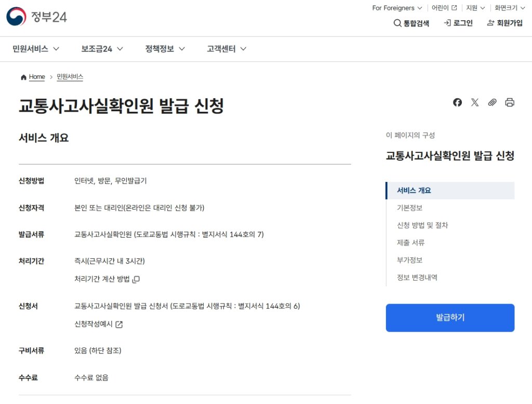This screenshot has width=532, height=404.
Task: Click the 신청방법 label
Action: 31,180
